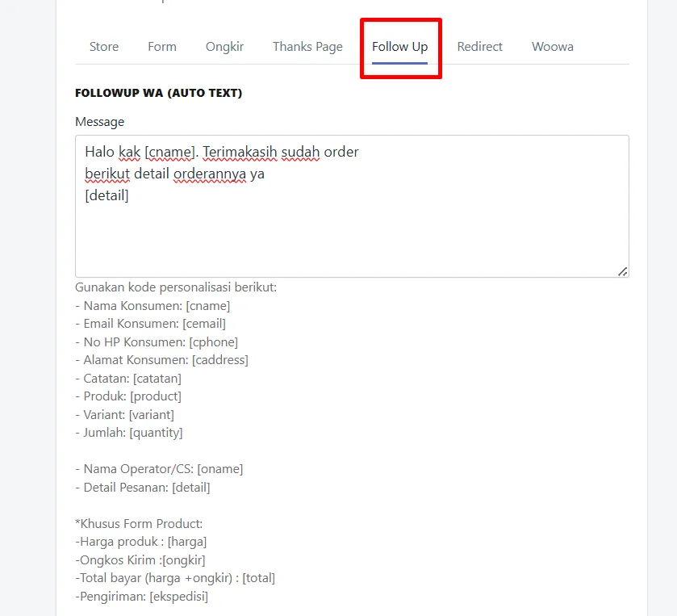677x616 pixels.
Task: Click the [caddress] personalization code
Action: pos(220,360)
